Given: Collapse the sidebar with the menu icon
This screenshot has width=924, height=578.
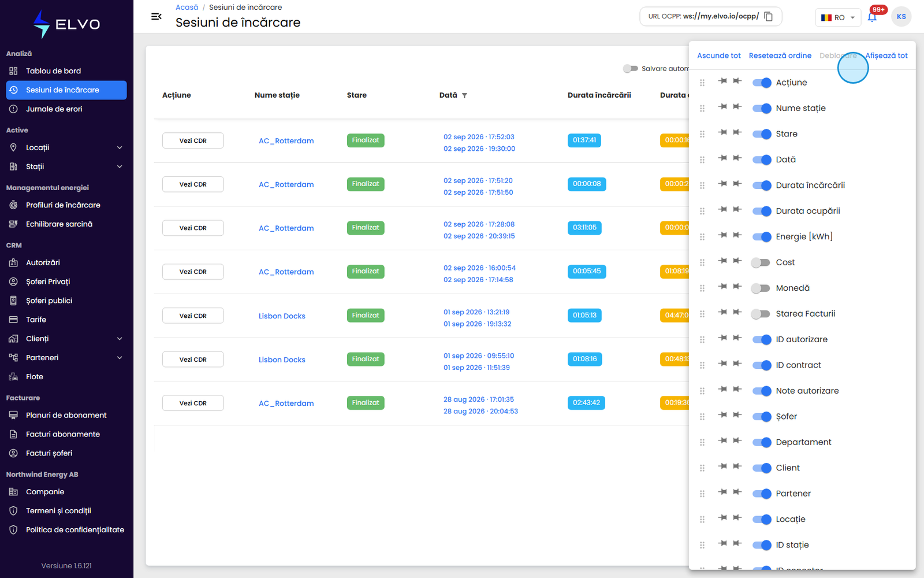Looking at the screenshot, I should (x=156, y=17).
